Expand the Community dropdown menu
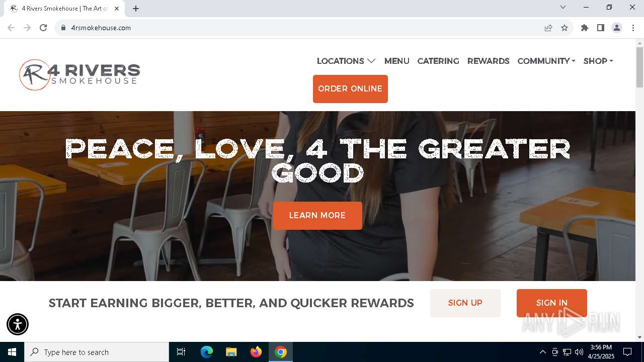 point(546,61)
